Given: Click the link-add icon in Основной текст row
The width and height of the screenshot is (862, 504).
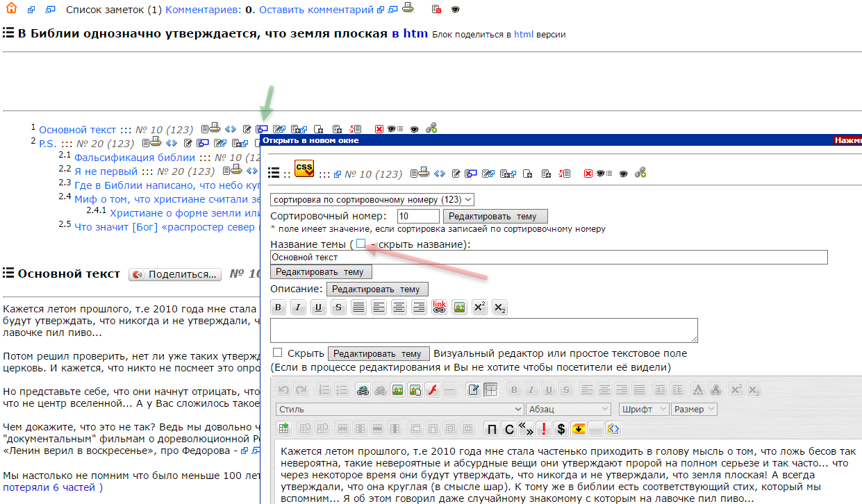Looking at the screenshot, I should pos(431,128).
